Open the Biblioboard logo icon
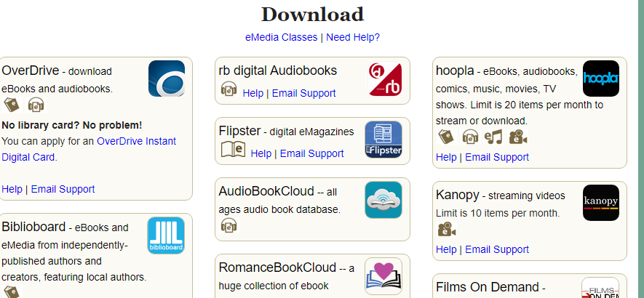644x298 pixels. [x=166, y=235]
